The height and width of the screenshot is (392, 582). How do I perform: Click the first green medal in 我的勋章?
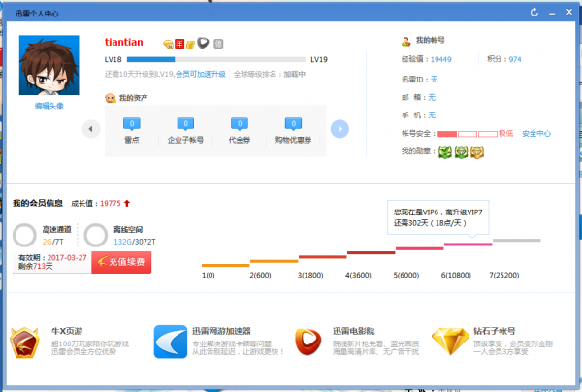[x=445, y=151]
